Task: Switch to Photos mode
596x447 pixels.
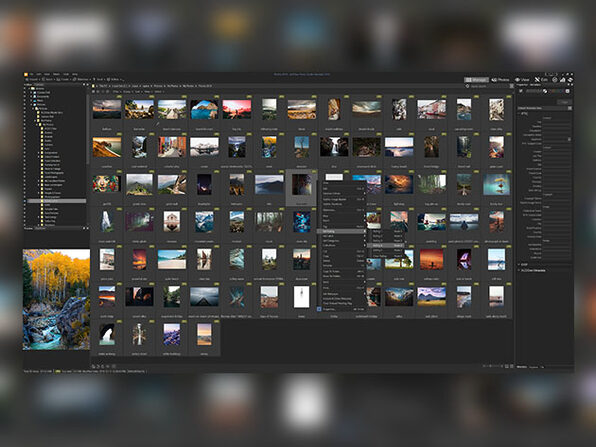Action: pos(500,80)
